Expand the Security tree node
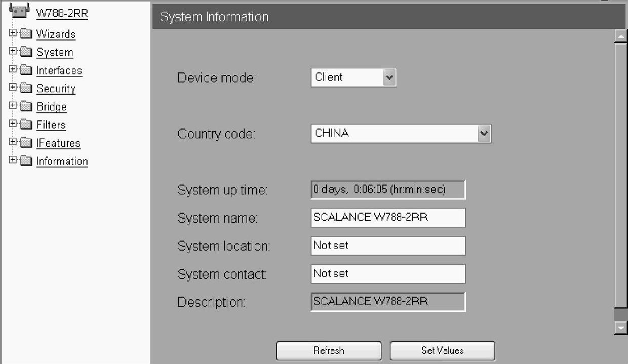Image resolution: width=628 pixels, height=364 pixels. click(x=13, y=88)
